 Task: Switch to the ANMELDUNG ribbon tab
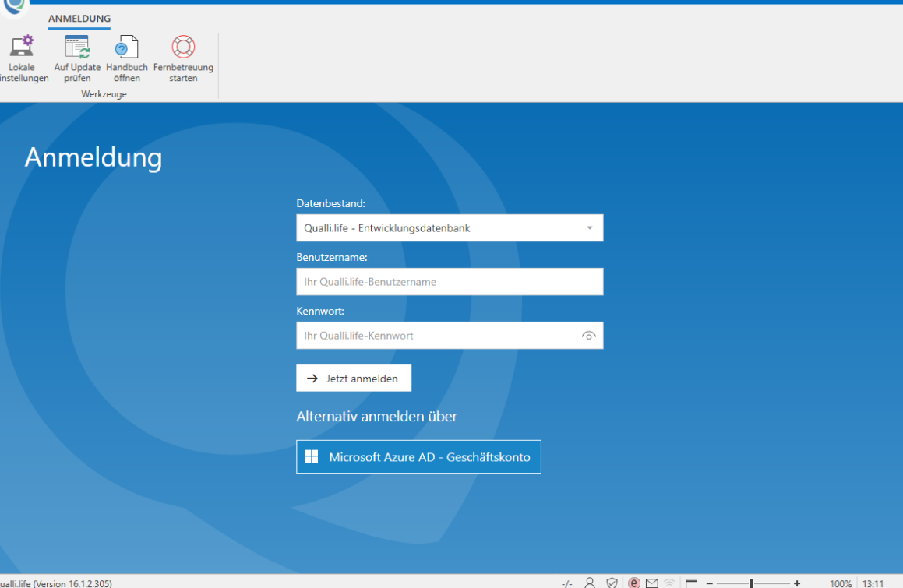pos(79,18)
